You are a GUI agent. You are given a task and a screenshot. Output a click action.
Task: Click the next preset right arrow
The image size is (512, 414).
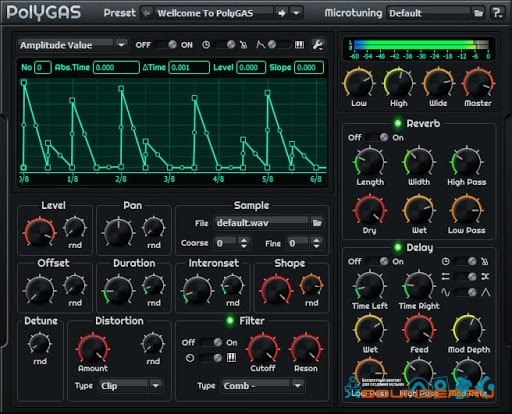[282, 13]
